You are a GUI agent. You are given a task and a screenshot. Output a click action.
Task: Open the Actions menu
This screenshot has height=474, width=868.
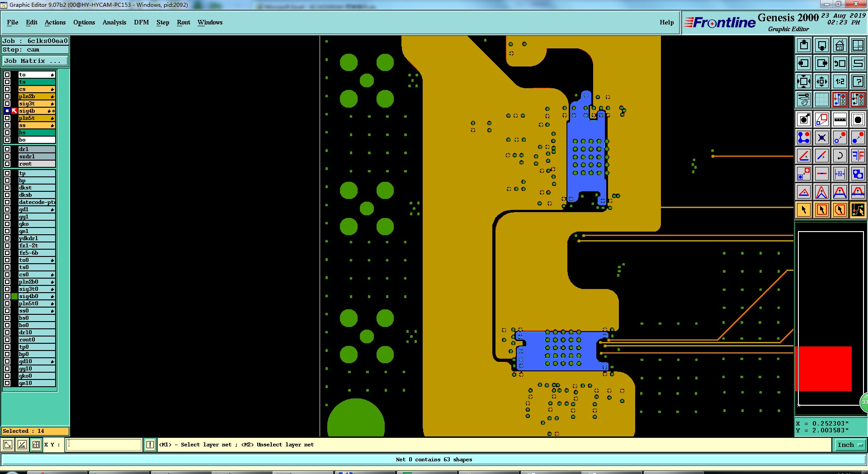[55, 22]
